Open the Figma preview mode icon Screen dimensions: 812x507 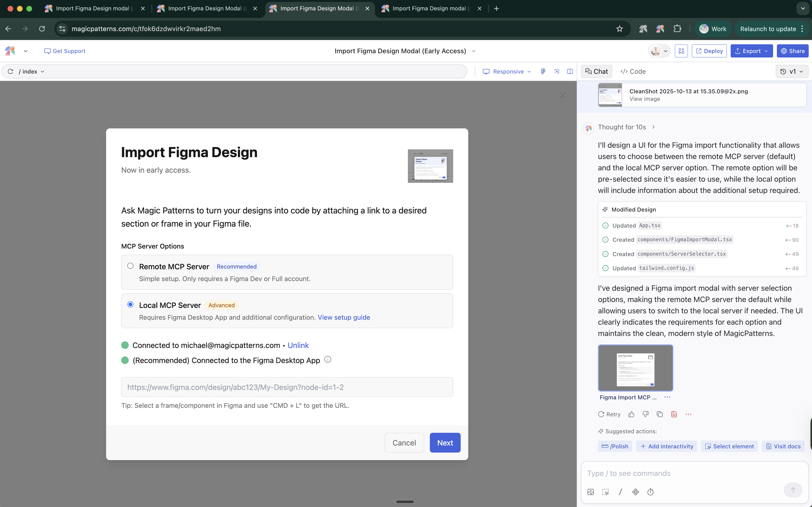coord(543,71)
